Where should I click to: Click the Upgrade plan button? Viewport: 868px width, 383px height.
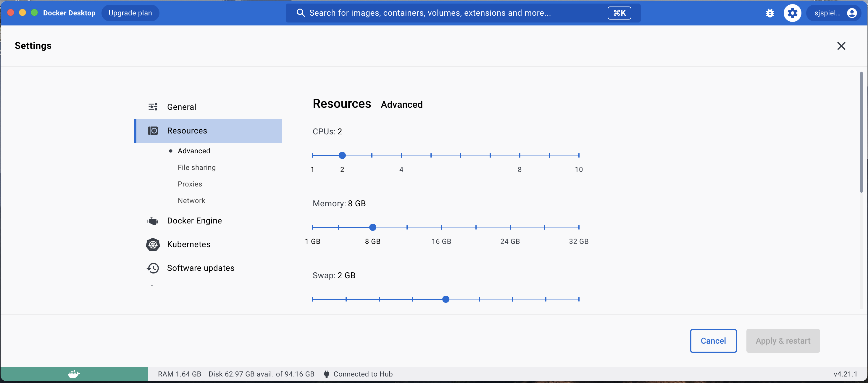[x=130, y=13]
